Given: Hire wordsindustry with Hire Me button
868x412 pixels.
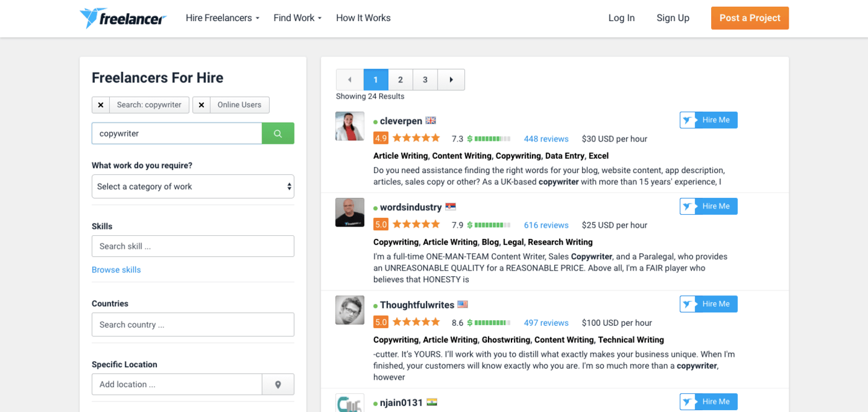Looking at the screenshot, I should [709, 207].
